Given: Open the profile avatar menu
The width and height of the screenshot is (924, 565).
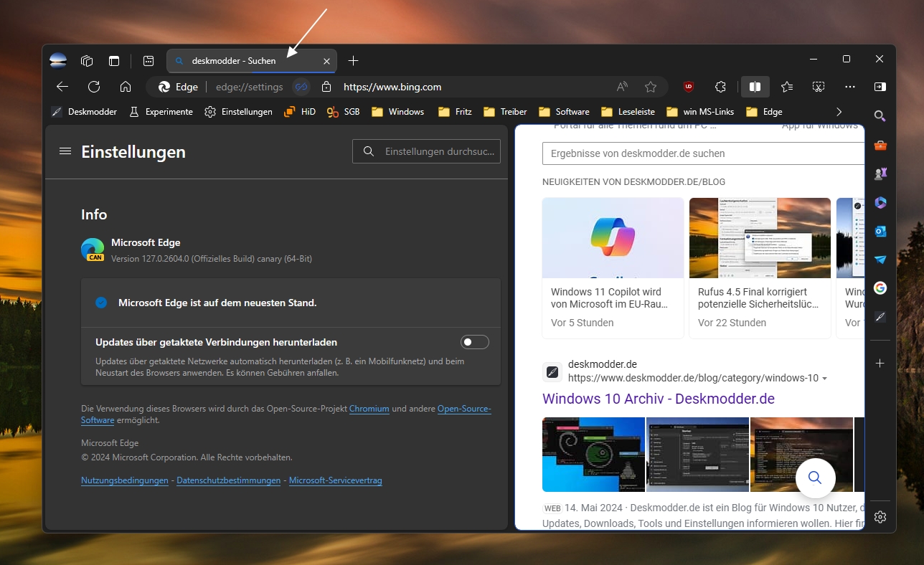Looking at the screenshot, I should pyautogui.click(x=58, y=61).
